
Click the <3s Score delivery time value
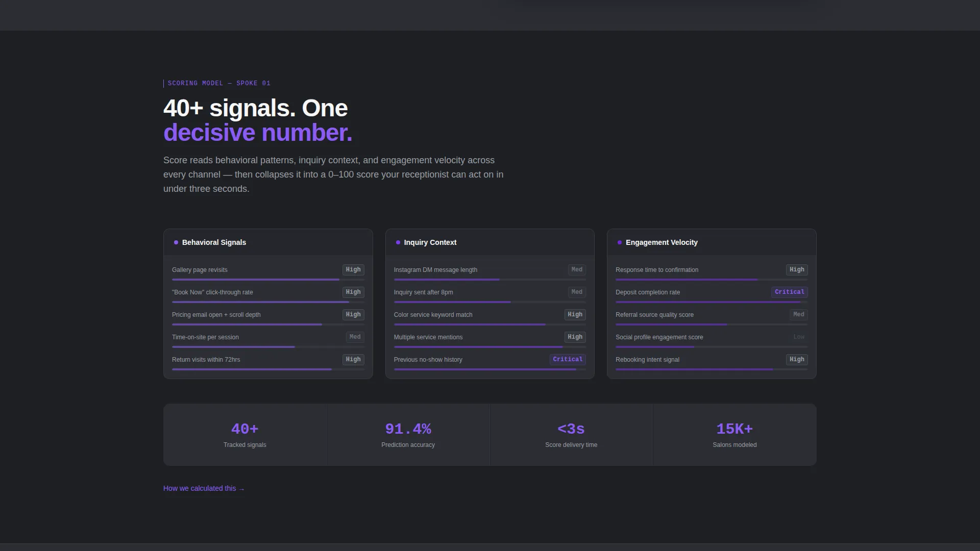(x=571, y=429)
